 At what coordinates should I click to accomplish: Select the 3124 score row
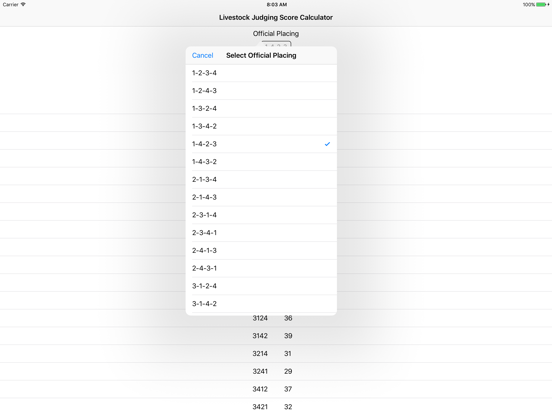point(276,318)
